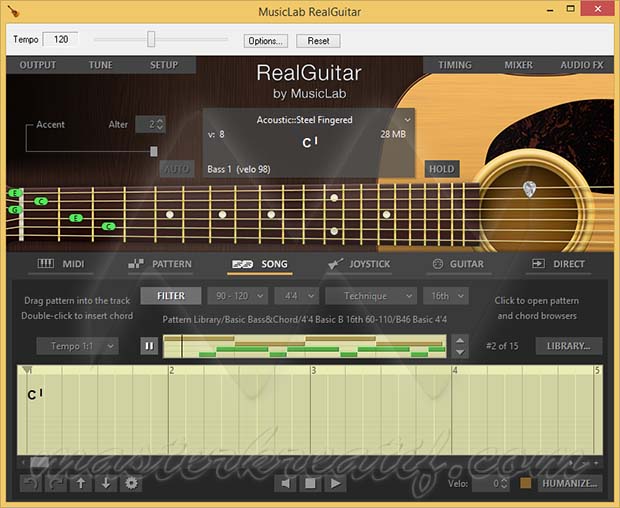Click the HUMANIZE... button

click(569, 484)
